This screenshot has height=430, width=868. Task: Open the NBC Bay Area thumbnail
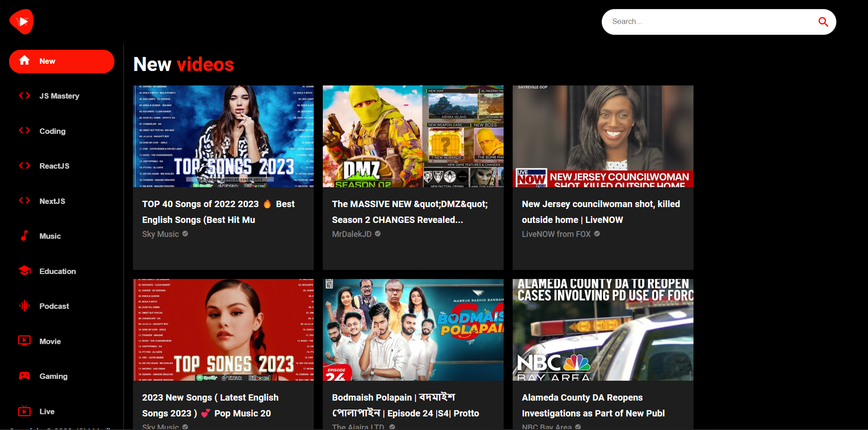(603, 330)
